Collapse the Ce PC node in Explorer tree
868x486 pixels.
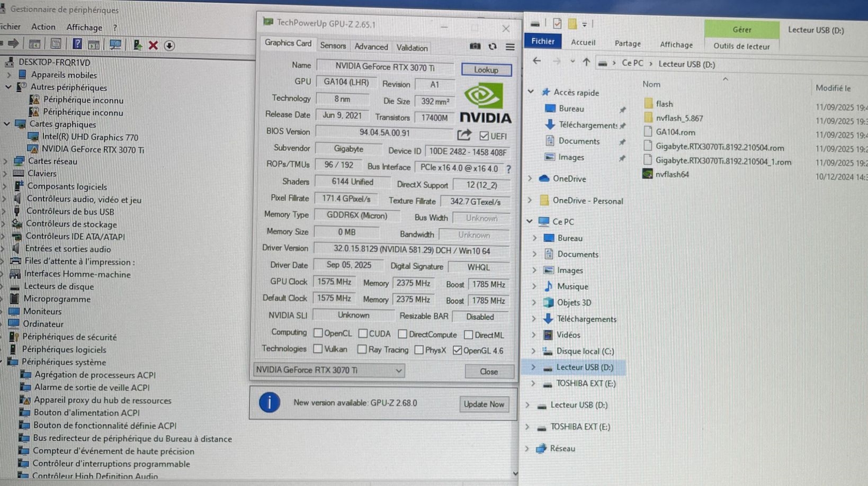pos(529,221)
